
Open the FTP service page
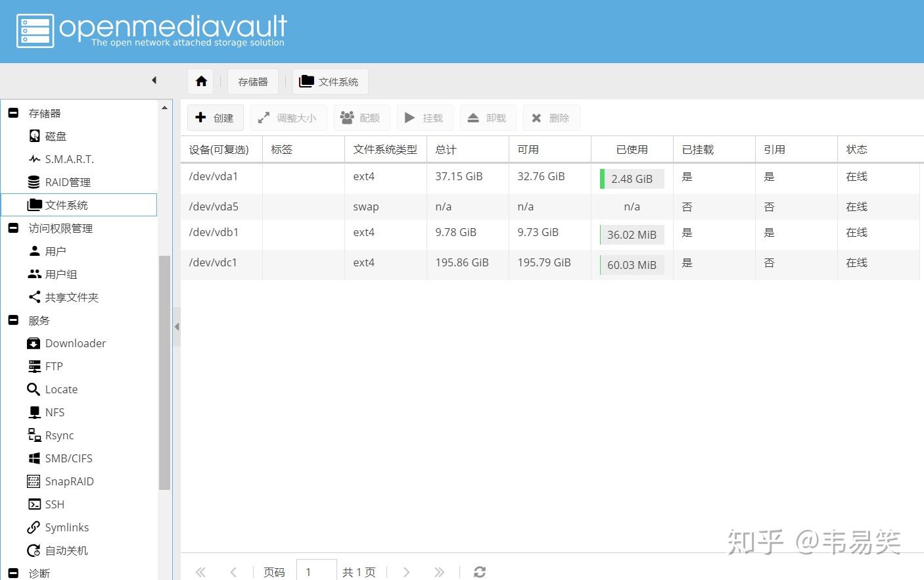(x=54, y=366)
